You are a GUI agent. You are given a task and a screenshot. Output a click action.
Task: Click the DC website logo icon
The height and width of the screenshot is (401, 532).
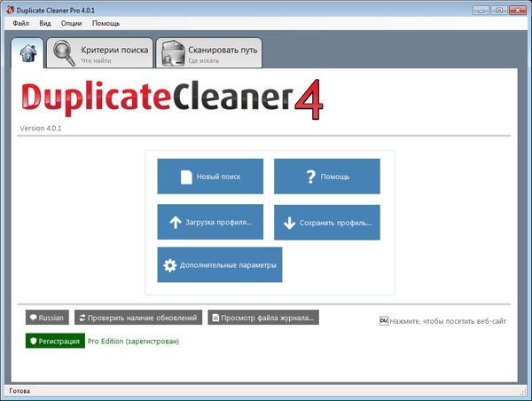point(383,321)
